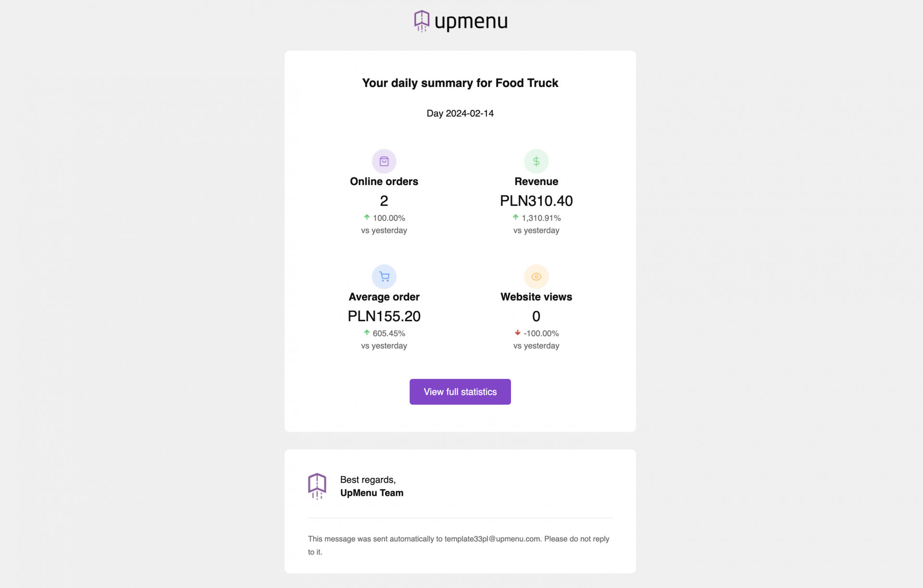The height and width of the screenshot is (588, 923).
Task: Click the blue cart Average order icon
Action: (384, 276)
